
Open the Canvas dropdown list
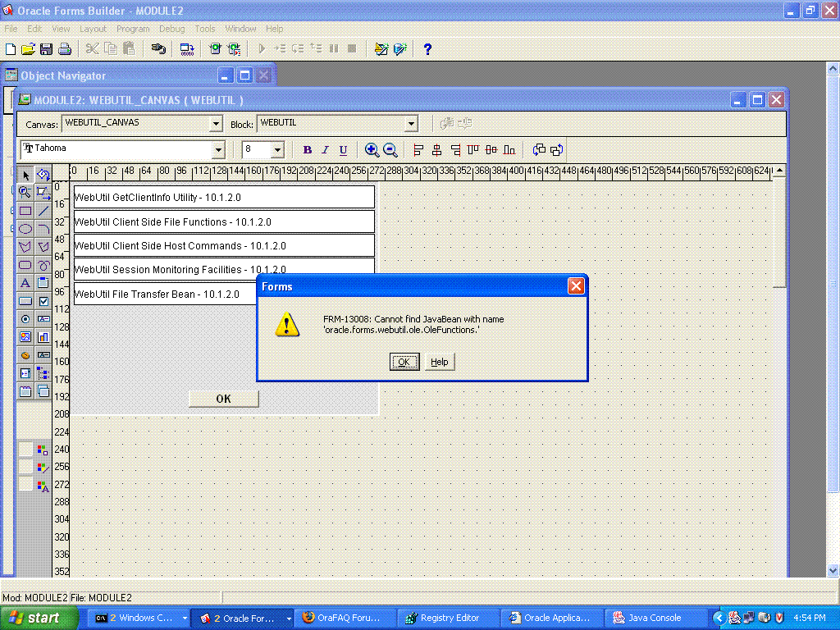pos(216,124)
